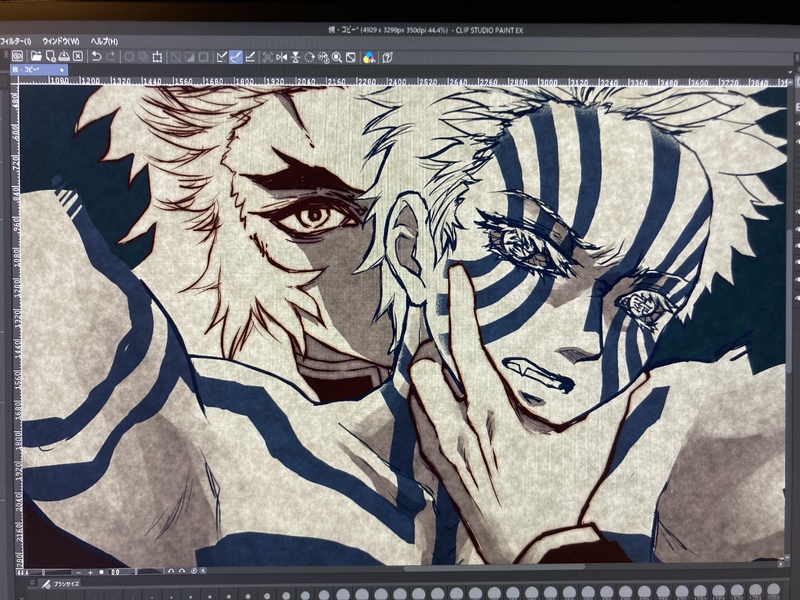Toggle Snap to Ruler
800x600 pixels.
tap(221, 57)
